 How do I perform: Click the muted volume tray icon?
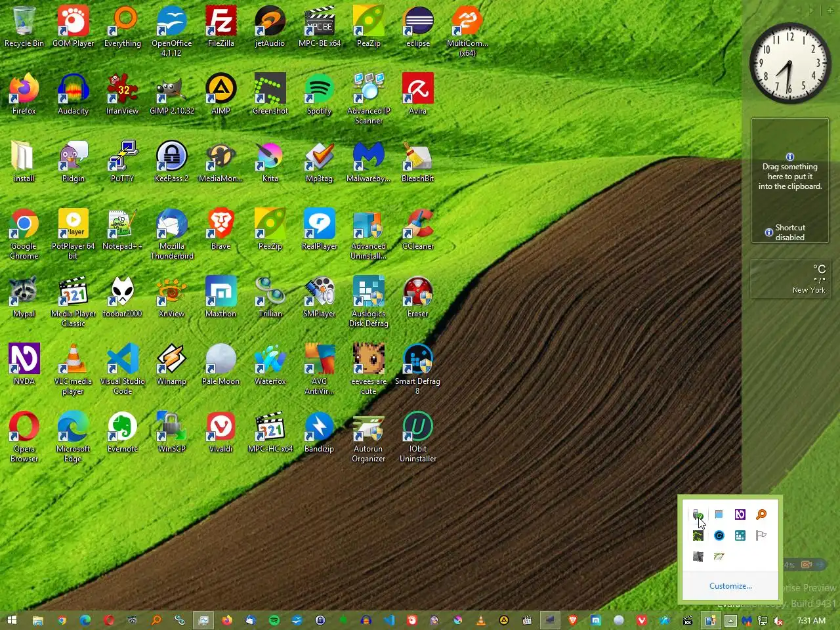[778, 621]
